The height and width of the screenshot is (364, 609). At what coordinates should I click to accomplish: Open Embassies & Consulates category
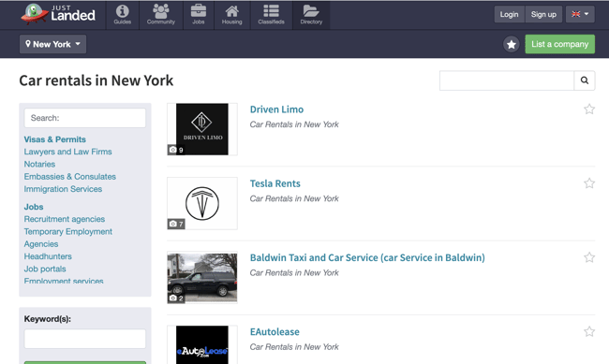tap(70, 177)
